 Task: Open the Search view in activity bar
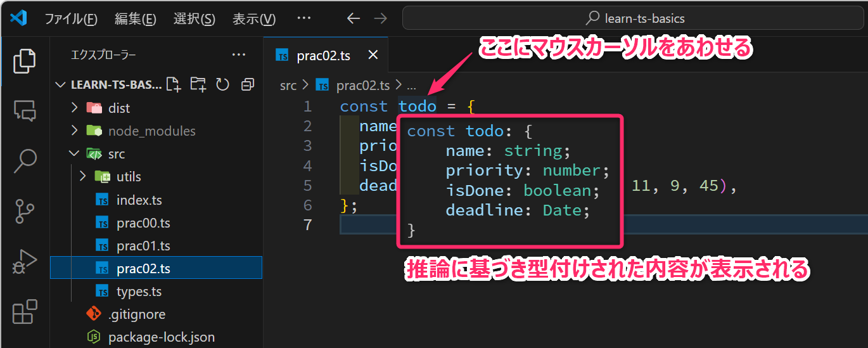(x=25, y=161)
